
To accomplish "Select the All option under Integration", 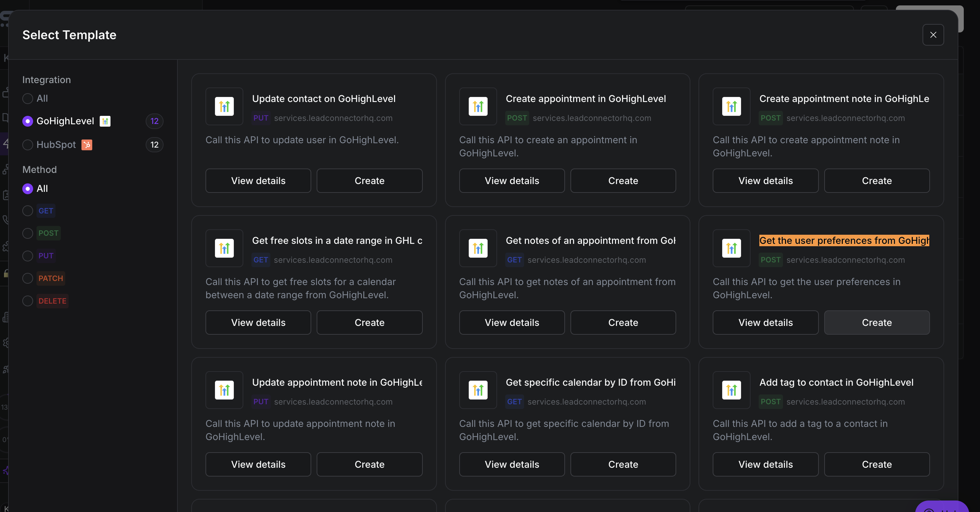I will [27, 99].
